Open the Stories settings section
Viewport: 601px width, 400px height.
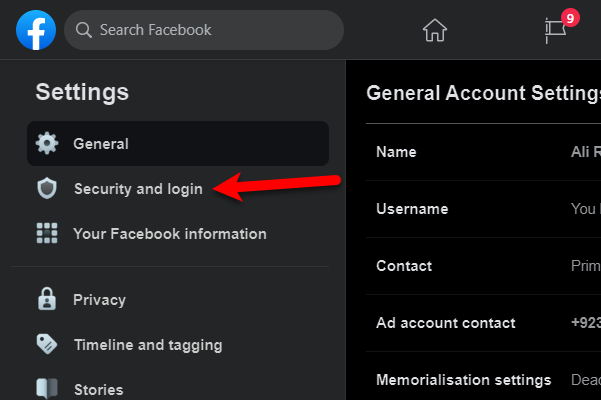[x=98, y=389]
